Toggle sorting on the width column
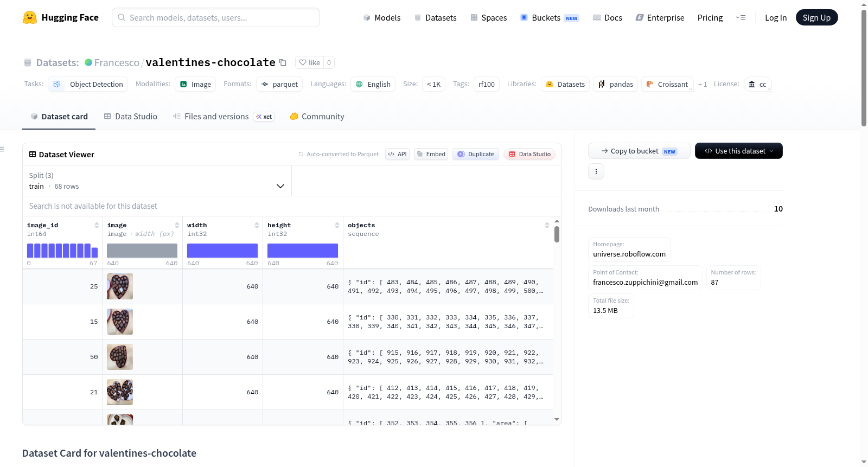The image size is (868, 467). 257,225
